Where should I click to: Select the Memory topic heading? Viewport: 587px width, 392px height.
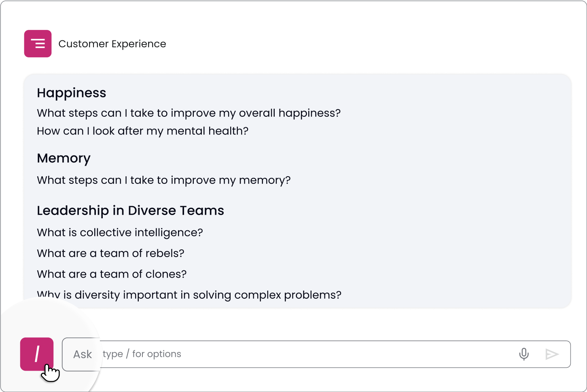[64, 158]
